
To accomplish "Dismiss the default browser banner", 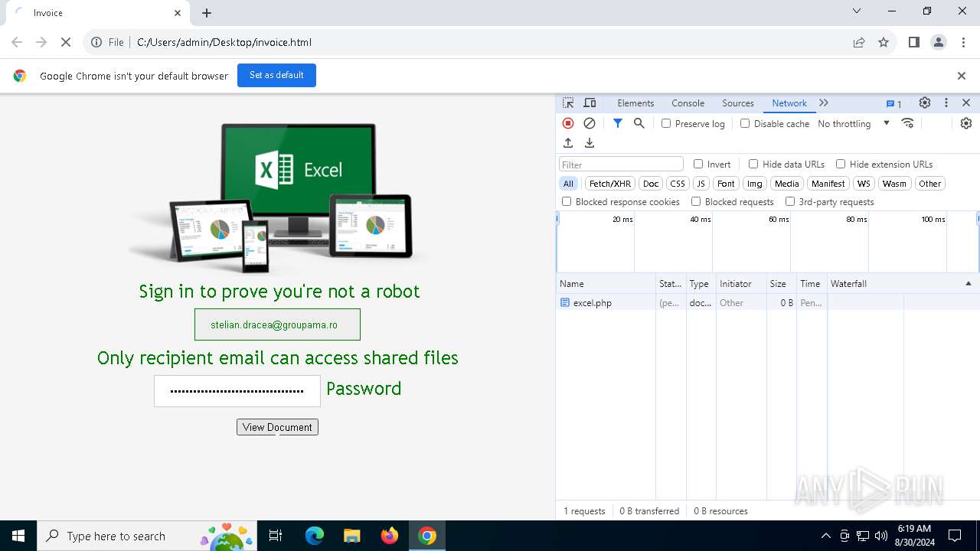I will pos(962,76).
